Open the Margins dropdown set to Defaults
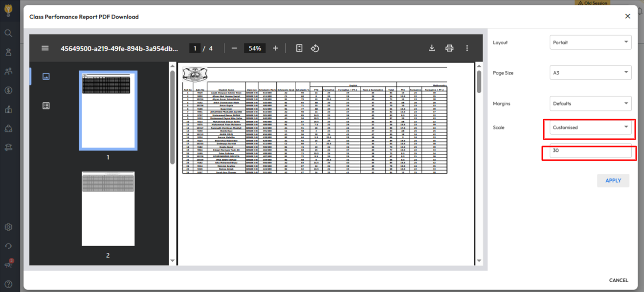The image size is (644, 292). point(590,104)
